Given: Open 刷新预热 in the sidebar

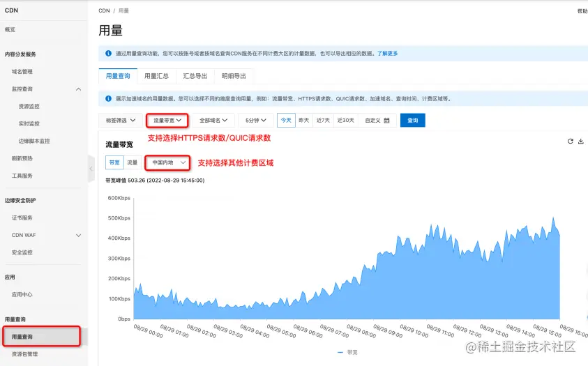Looking at the screenshot, I should coord(22,158).
